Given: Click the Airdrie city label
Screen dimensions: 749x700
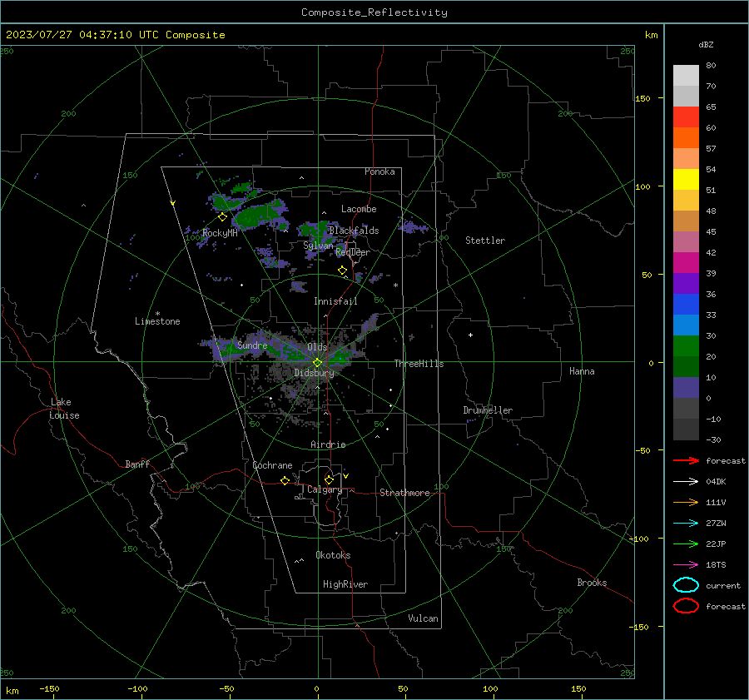Looking at the screenshot, I should coord(328,444).
